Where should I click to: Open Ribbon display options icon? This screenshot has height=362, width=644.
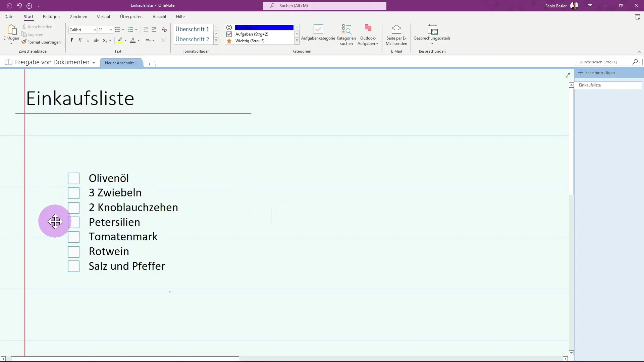(x=590, y=6)
